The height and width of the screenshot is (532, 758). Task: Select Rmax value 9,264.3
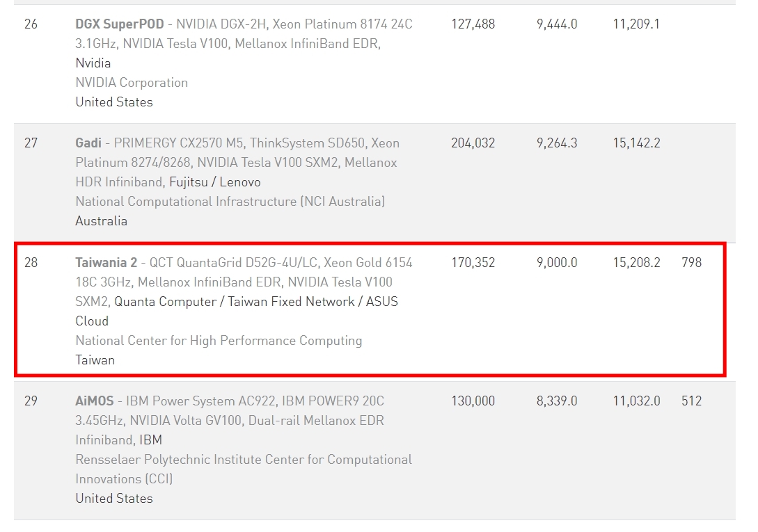[x=557, y=143]
